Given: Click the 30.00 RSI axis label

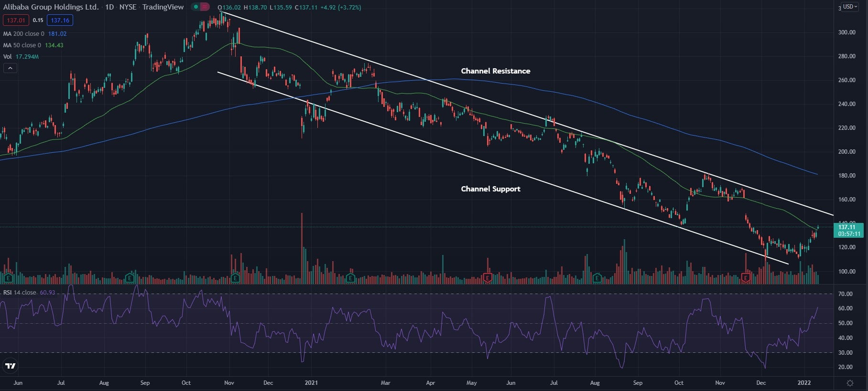Looking at the screenshot, I should coord(845,353).
